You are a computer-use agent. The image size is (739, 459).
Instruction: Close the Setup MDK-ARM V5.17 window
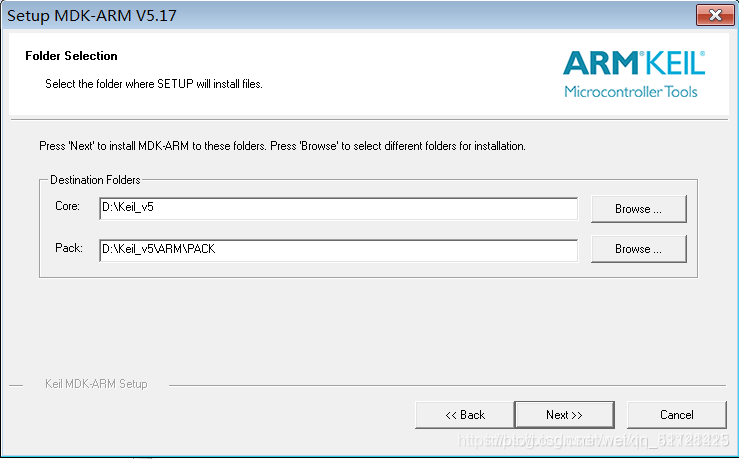point(715,15)
